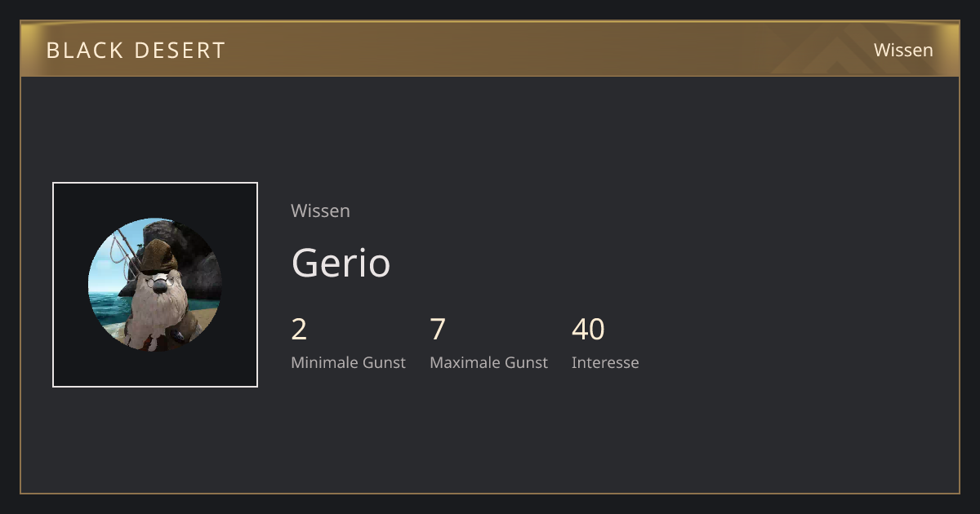Image resolution: width=980 pixels, height=514 pixels.
Task: Click the golden header banner background
Action: (x=490, y=50)
